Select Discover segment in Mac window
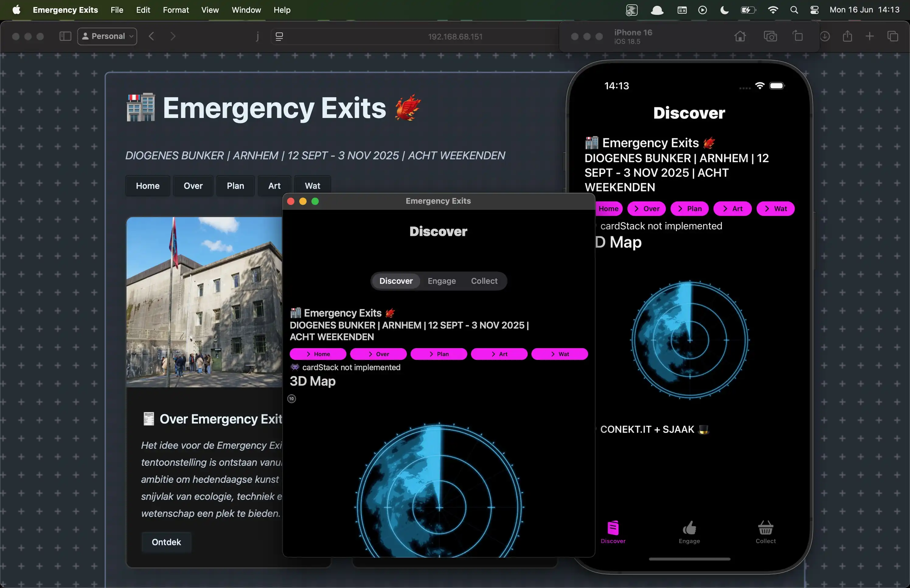Image resolution: width=910 pixels, height=588 pixels. pyautogui.click(x=396, y=281)
